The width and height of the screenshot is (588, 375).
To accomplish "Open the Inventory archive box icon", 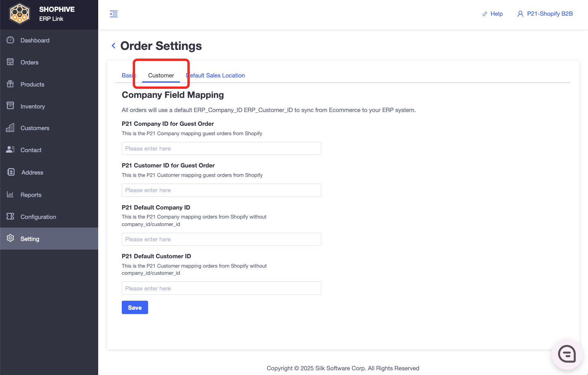I will pos(11,106).
